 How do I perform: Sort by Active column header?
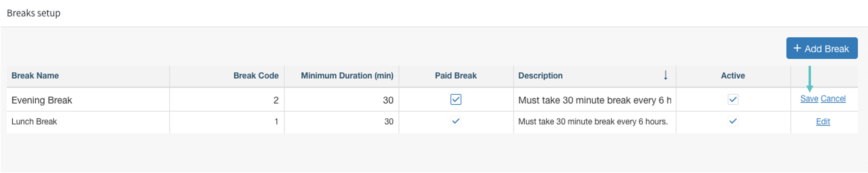(x=732, y=76)
